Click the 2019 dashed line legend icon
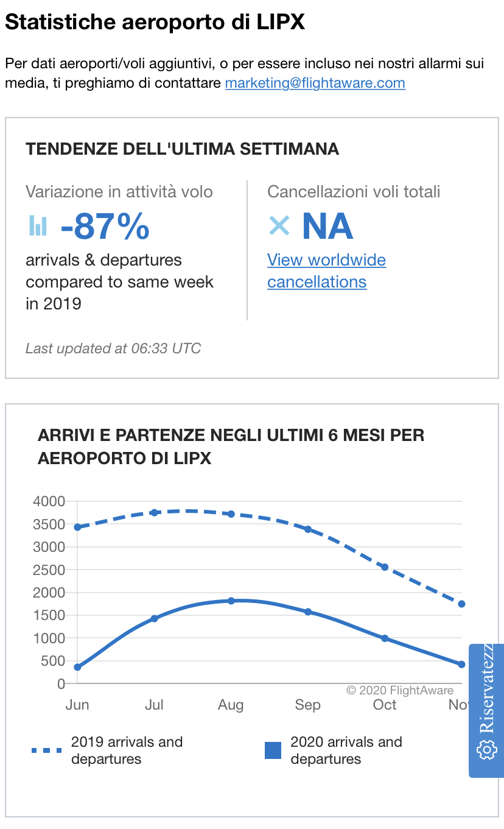 pyautogui.click(x=47, y=750)
